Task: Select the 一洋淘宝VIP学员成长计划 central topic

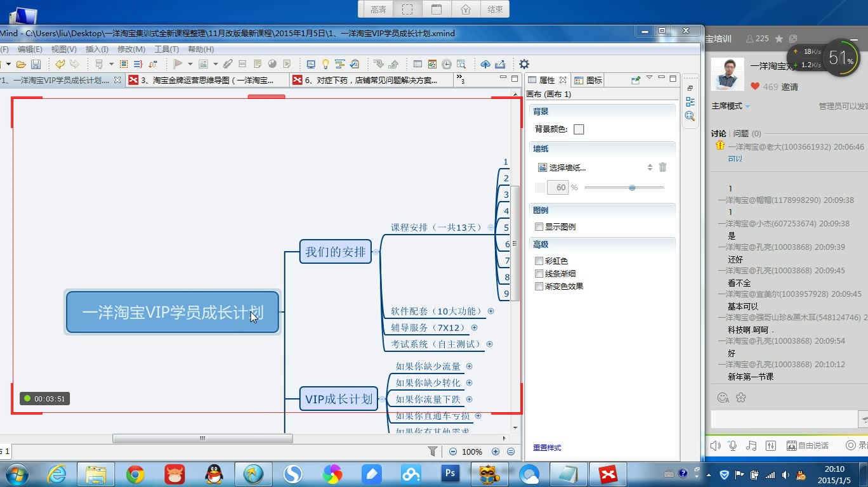Action: tap(173, 312)
